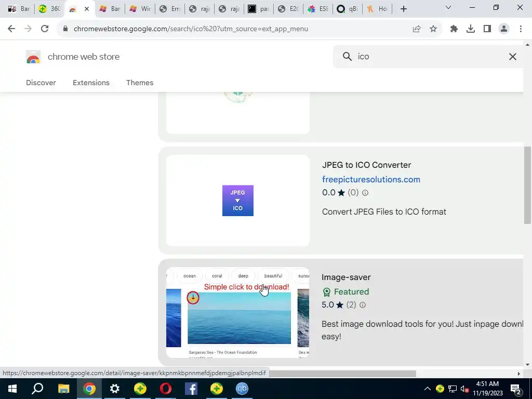Go back to previous page
This screenshot has width=532, height=399.
[11, 29]
